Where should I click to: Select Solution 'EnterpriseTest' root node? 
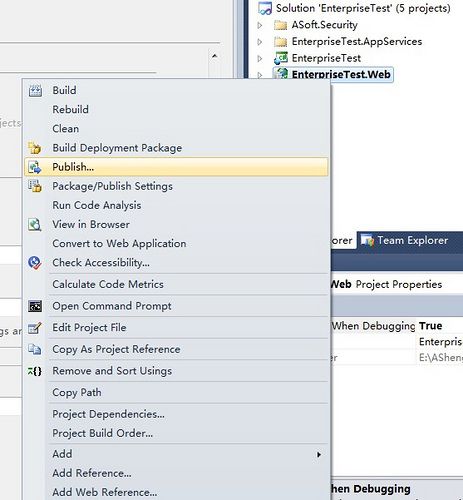tap(363, 8)
